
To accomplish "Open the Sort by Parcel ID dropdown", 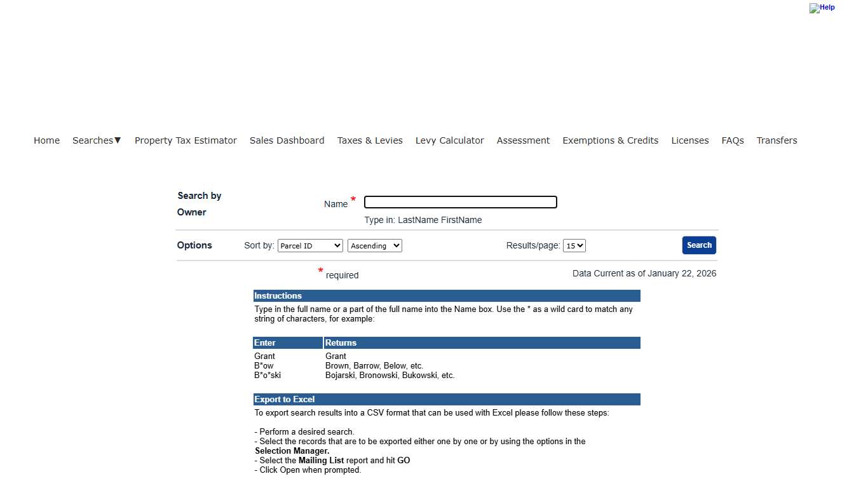I will click(310, 246).
